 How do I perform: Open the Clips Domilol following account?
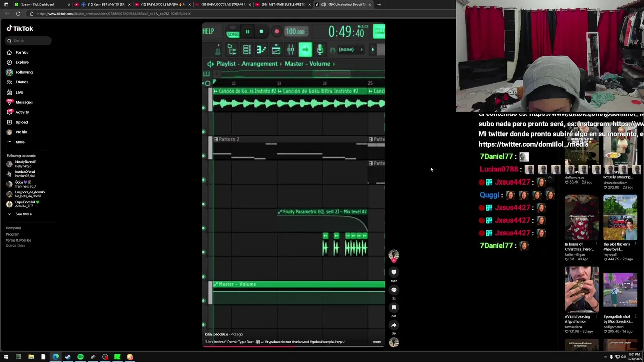pos(23,204)
